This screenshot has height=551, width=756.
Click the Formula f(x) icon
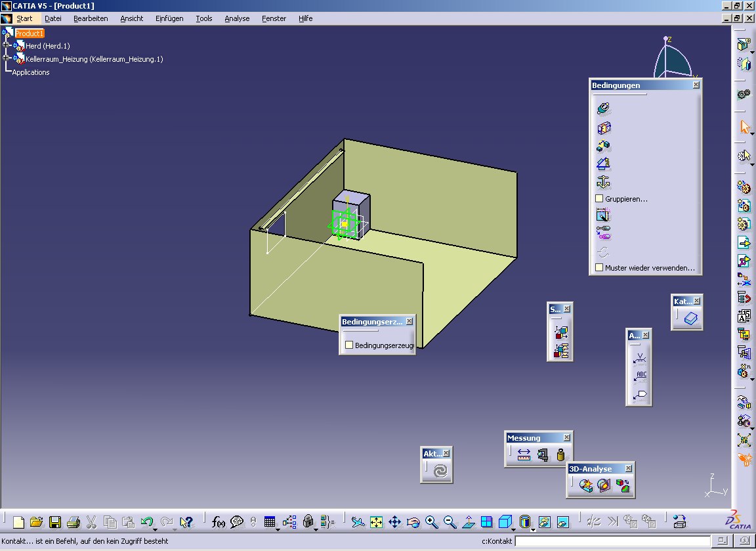[x=219, y=522]
